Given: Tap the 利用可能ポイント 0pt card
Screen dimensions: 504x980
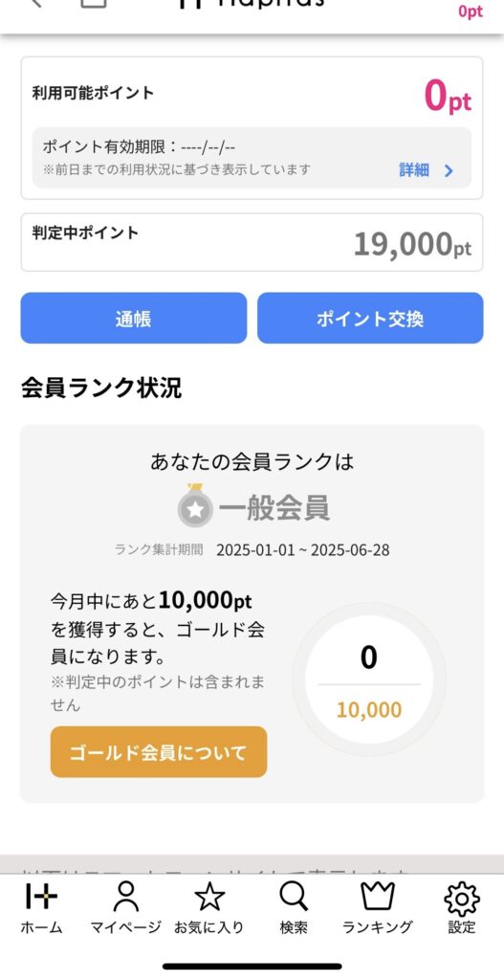Looking at the screenshot, I should click(x=252, y=128).
